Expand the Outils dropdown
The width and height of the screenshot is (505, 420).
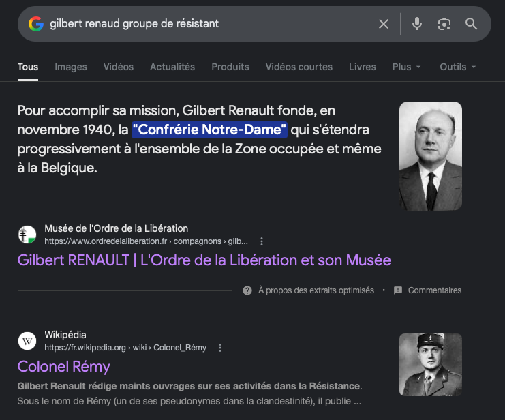458,67
